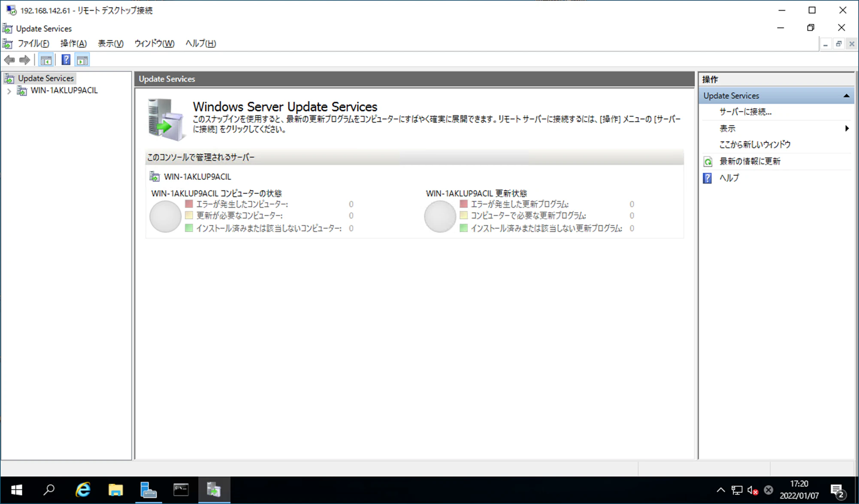The image size is (859, 504).
Task: Collapse the Update Services actions section
Action: (x=846, y=96)
